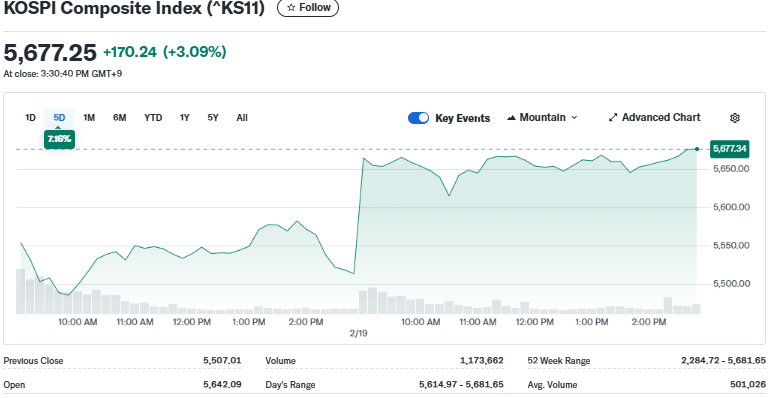Click the 52 Week Range label
The height and width of the screenshot is (398, 772).
pos(559,361)
